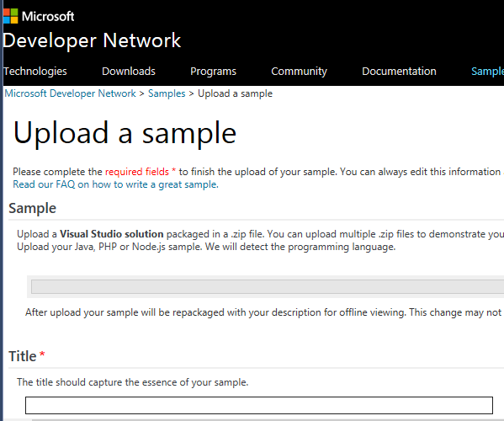
Task: Click the 'Title' section heading
Action: tap(23, 356)
